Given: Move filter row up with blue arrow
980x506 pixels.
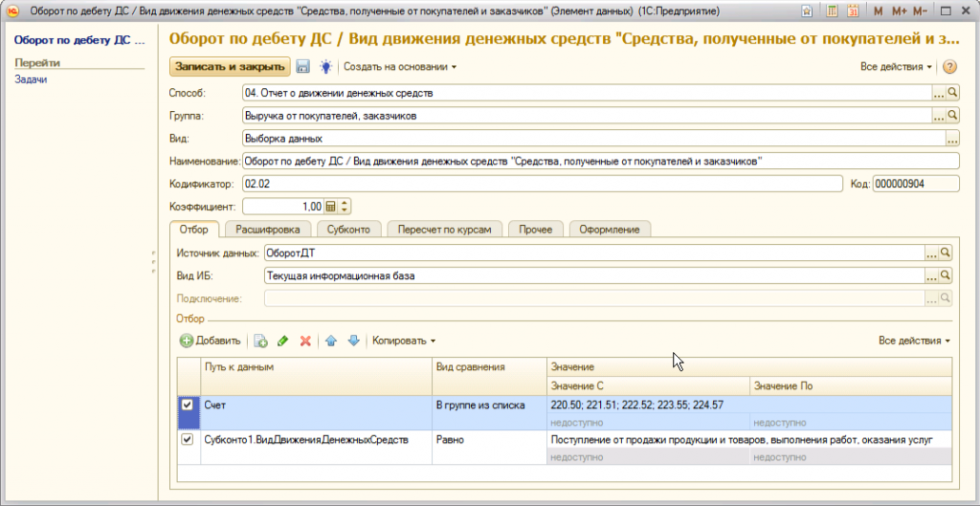Looking at the screenshot, I should [x=331, y=341].
